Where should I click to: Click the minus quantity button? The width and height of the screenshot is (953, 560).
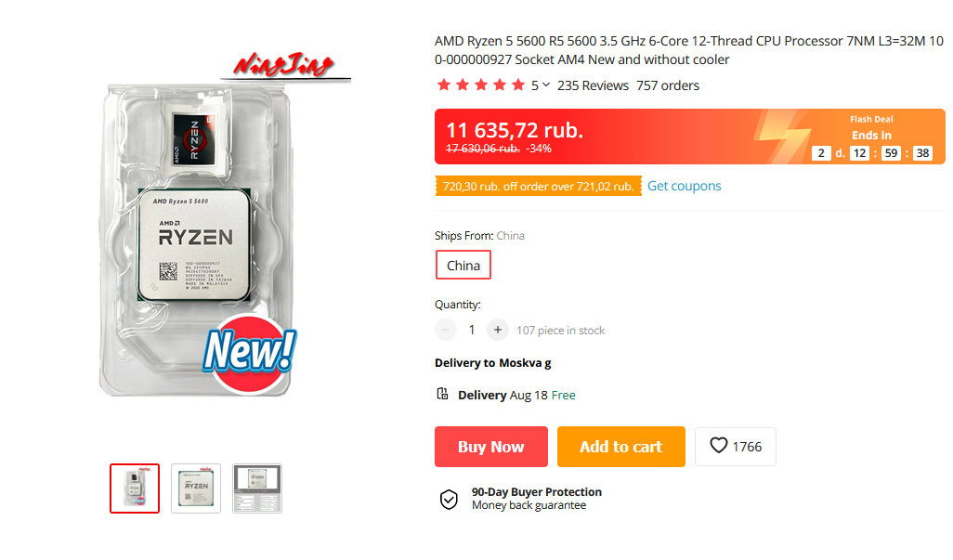[x=446, y=330]
